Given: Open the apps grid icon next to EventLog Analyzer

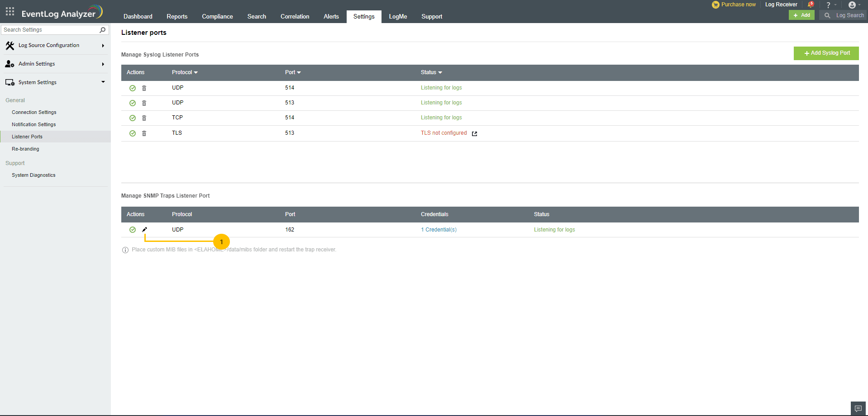Looking at the screenshot, I should point(10,12).
